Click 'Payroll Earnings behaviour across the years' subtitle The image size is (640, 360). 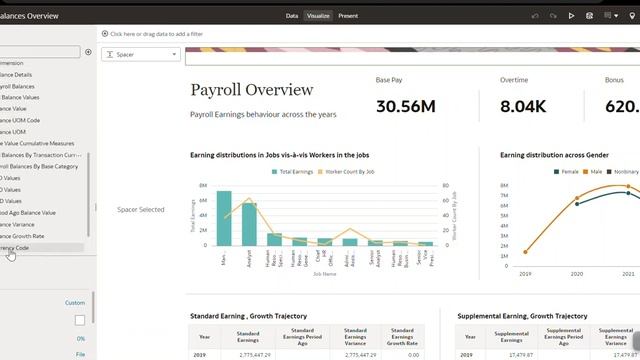click(263, 115)
